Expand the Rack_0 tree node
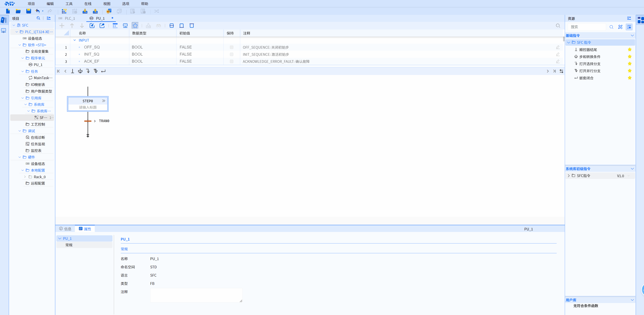This screenshot has height=315, width=644. [x=25, y=177]
